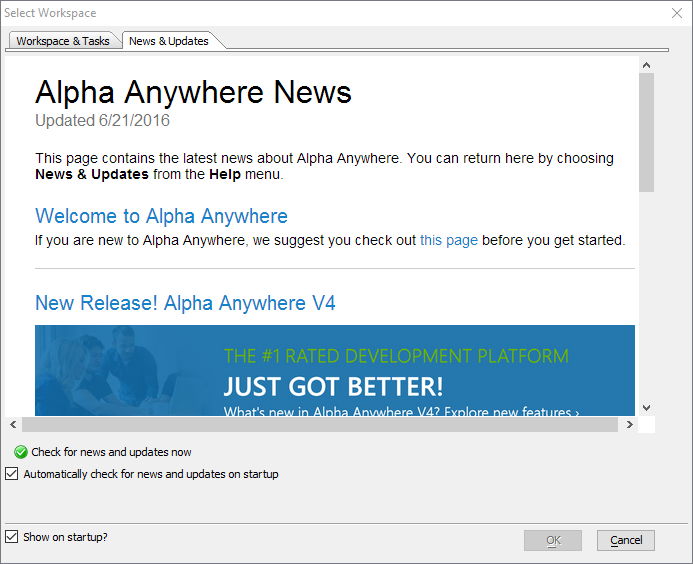This screenshot has height=564, width=693.
Task: Click 'Explore new features' banner text
Action: [x=511, y=412]
